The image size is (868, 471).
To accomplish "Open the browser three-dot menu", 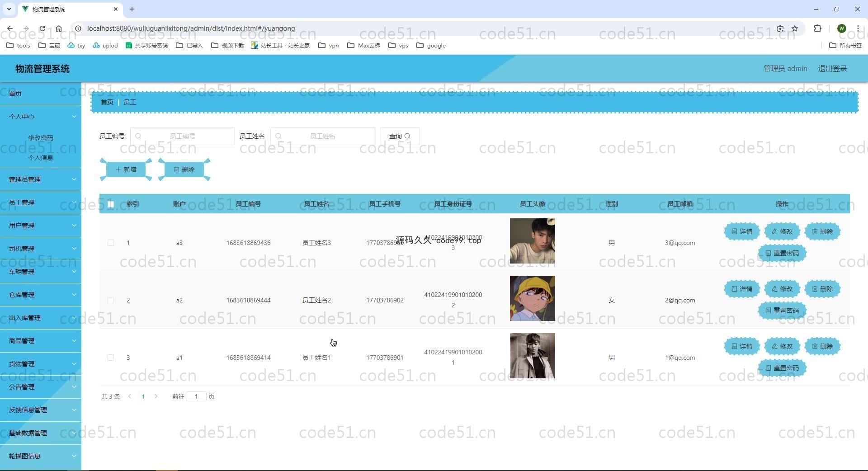I will tap(858, 28).
